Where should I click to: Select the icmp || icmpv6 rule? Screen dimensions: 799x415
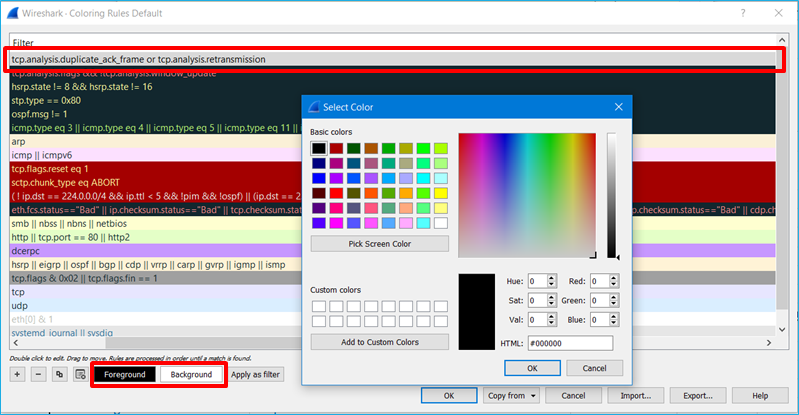(155, 155)
